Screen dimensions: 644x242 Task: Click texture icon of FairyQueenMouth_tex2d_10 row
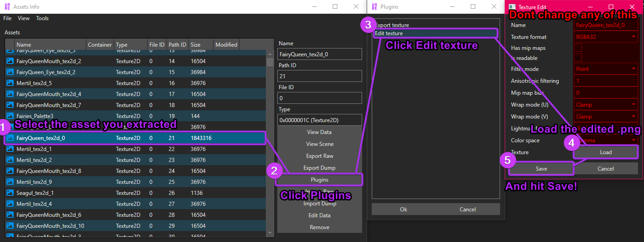[x=10, y=226]
